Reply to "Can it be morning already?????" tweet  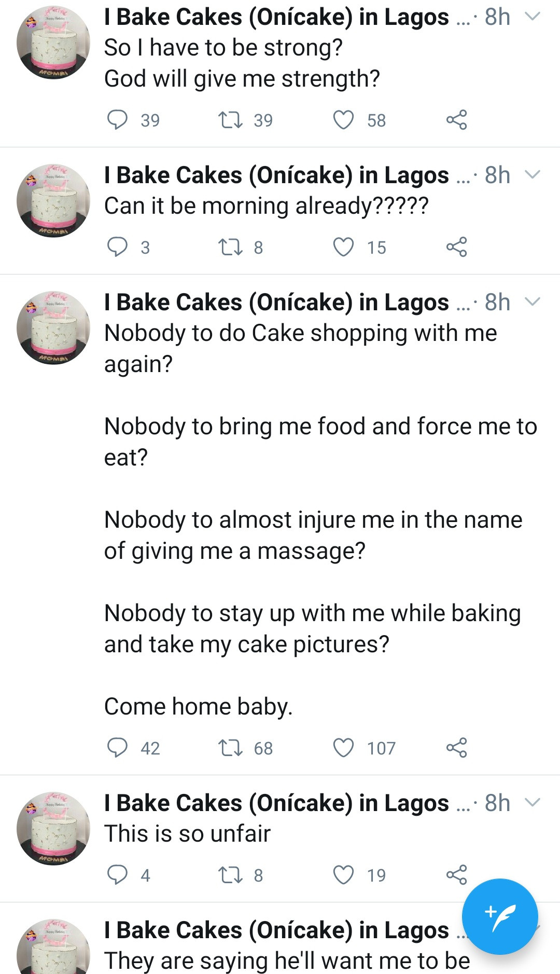click(x=117, y=247)
